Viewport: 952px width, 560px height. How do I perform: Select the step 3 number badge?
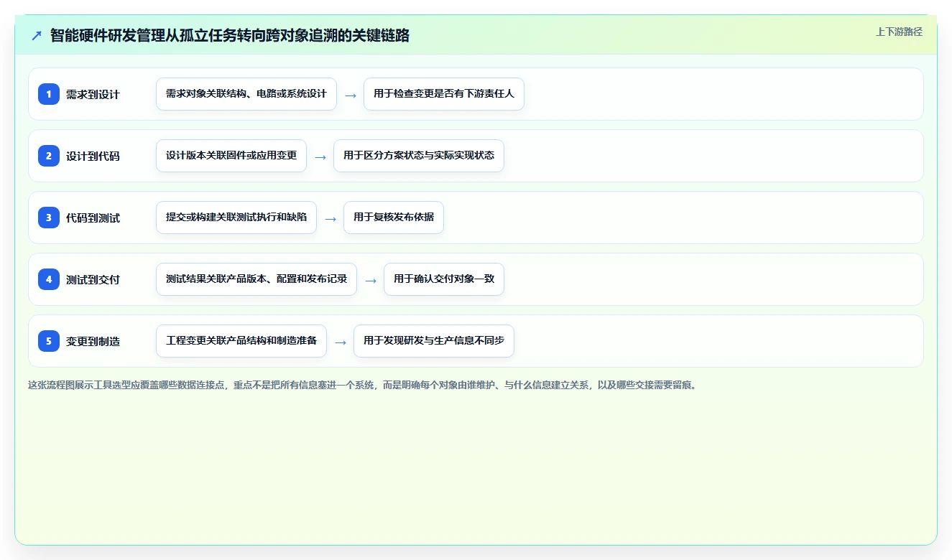click(x=49, y=218)
